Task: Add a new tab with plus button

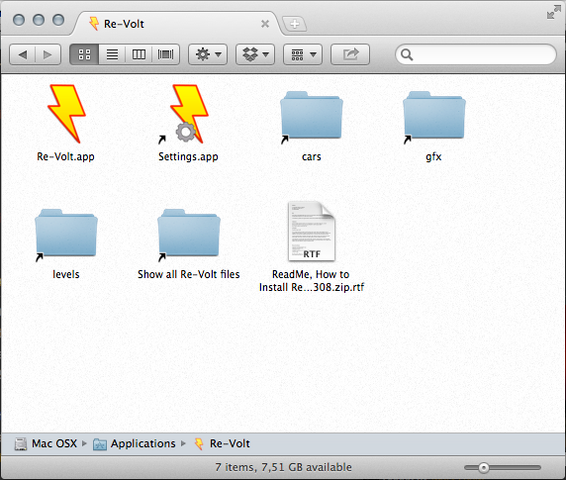Action: 295,24
